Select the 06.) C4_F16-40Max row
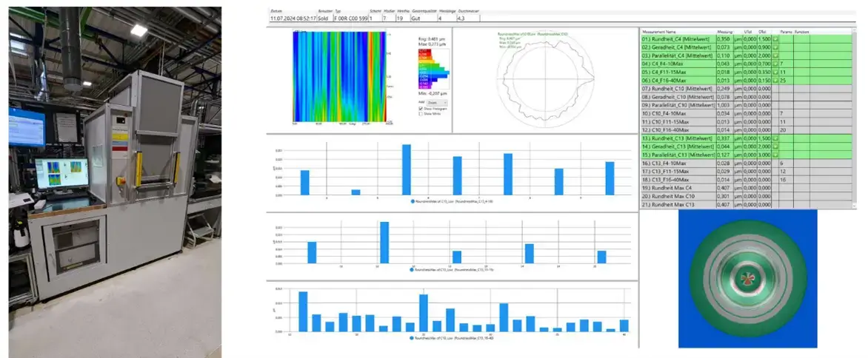 tap(748, 81)
